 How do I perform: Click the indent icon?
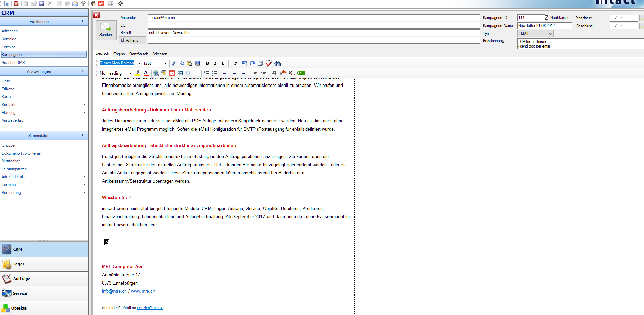[263, 73]
